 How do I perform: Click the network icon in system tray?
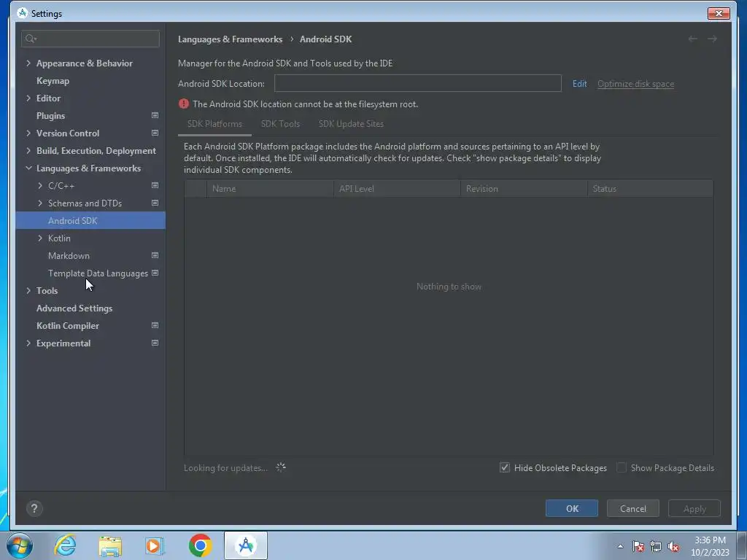point(656,547)
